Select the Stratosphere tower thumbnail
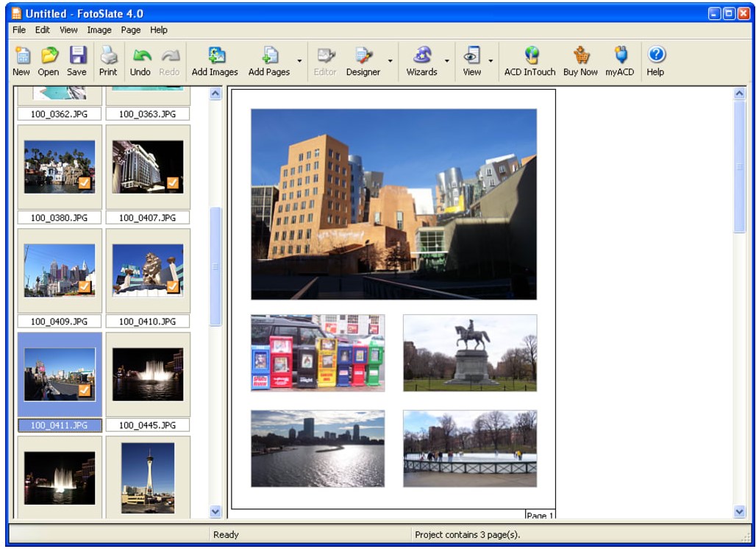This screenshot has width=756, height=549. coord(148,478)
